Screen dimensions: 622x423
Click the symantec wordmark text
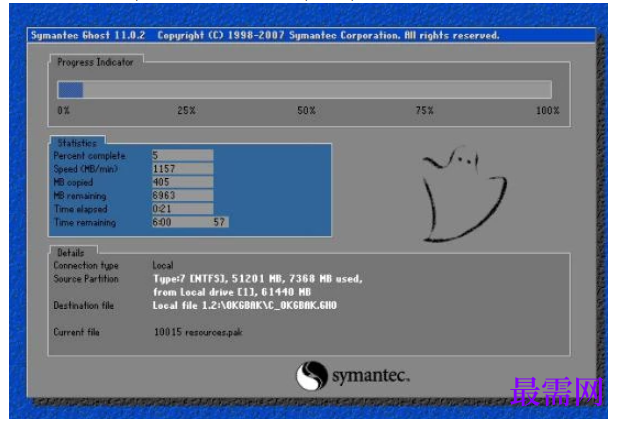point(371,375)
